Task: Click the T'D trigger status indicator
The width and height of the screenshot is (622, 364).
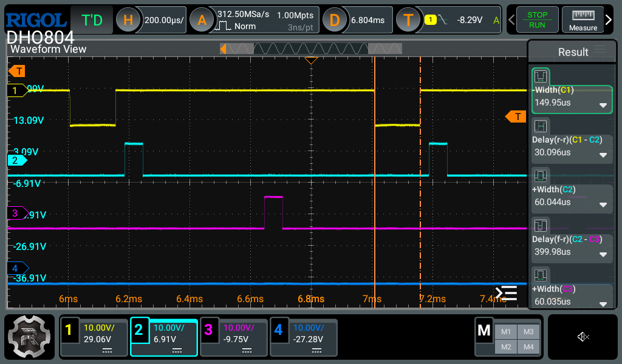Action: 92,20
